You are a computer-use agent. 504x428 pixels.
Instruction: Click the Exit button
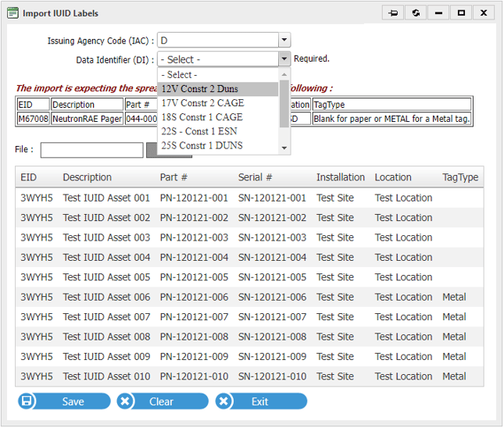coord(261,401)
